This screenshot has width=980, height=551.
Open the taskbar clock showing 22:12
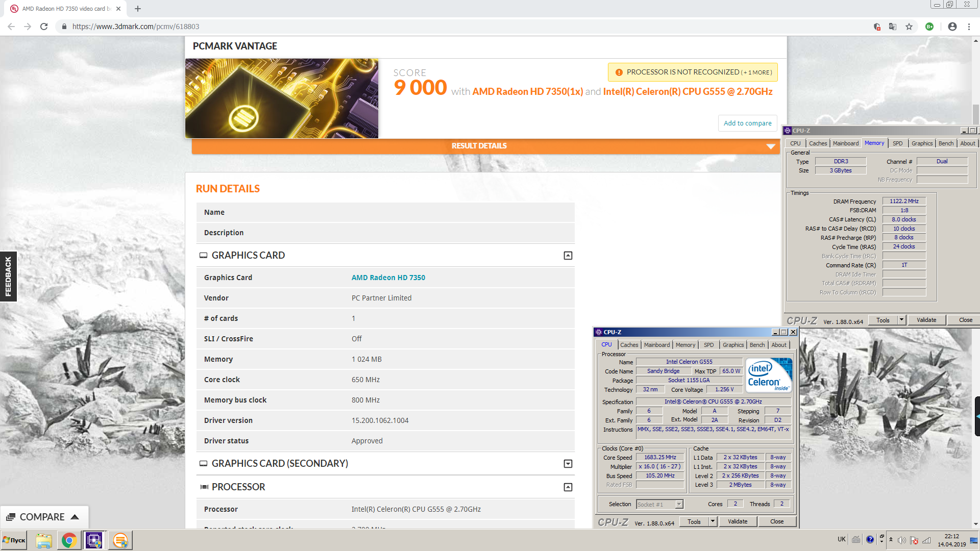coord(951,540)
